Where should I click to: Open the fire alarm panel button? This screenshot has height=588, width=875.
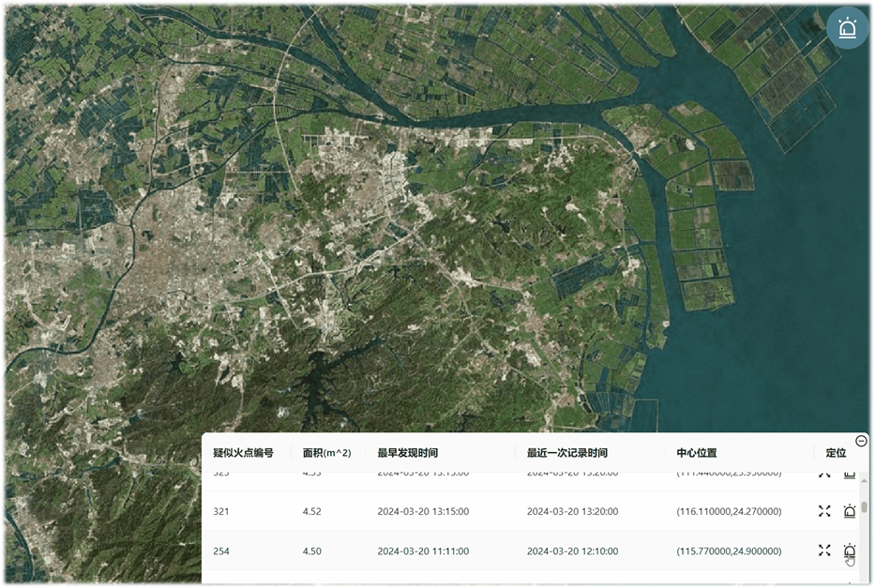coord(848,28)
